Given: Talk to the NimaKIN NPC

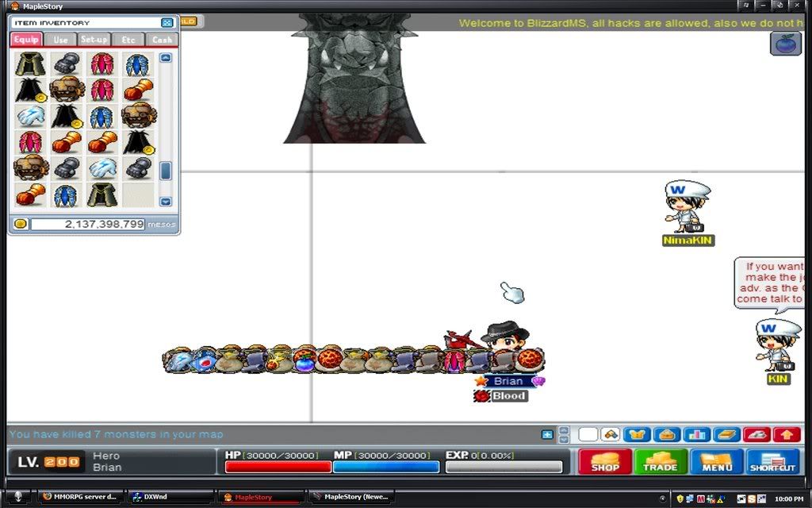Looking at the screenshot, I should tap(688, 207).
